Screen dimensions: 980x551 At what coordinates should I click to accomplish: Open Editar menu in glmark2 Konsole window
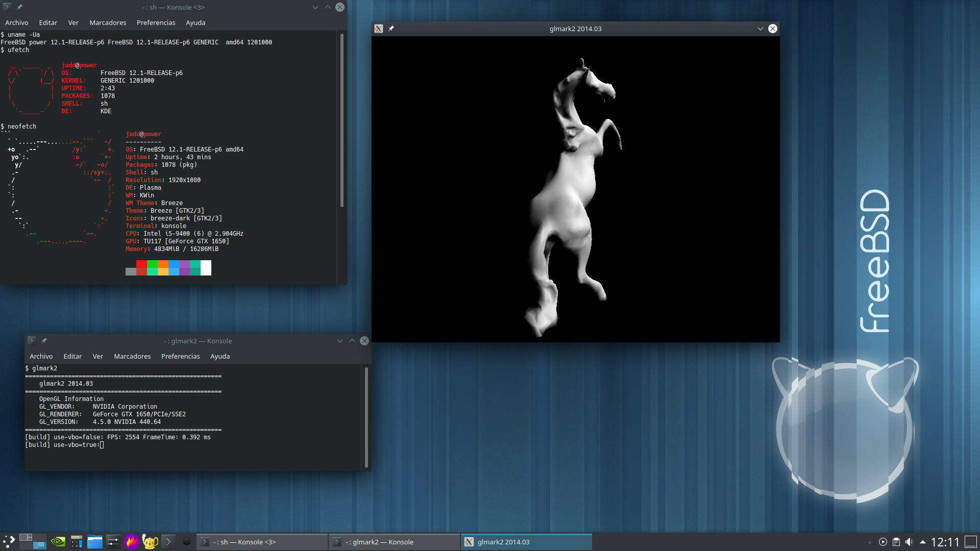[72, 357]
